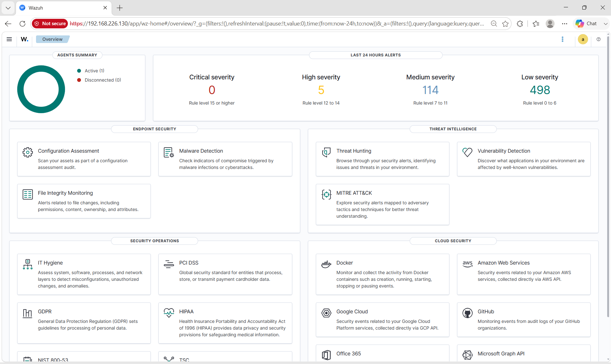Open the Malware Detection title link

pos(201,151)
